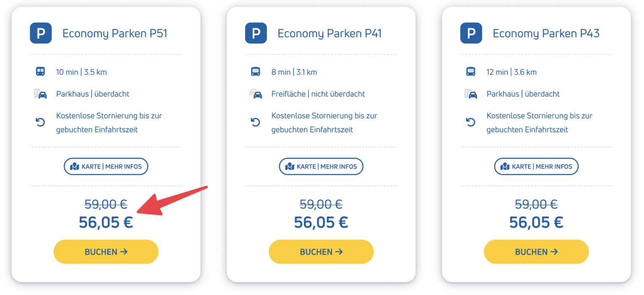The image size is (644, 295).
Task: Click the Stornierung refresh icon on P51 card
Action: tap(40, 122)
